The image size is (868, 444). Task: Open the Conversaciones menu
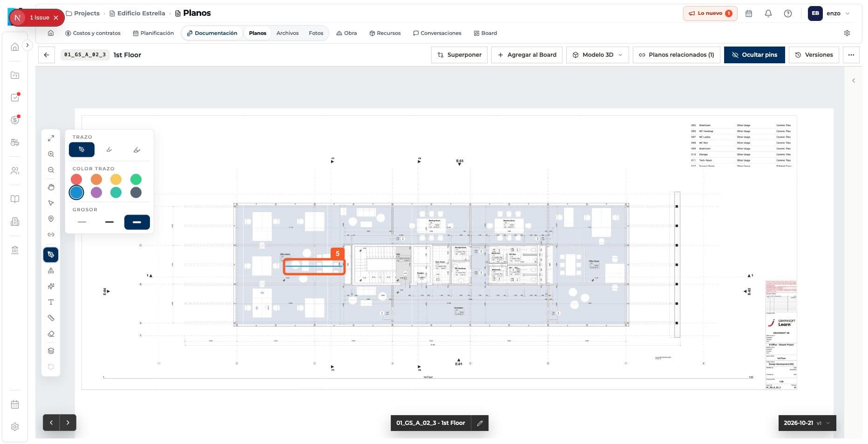point(437,33)
